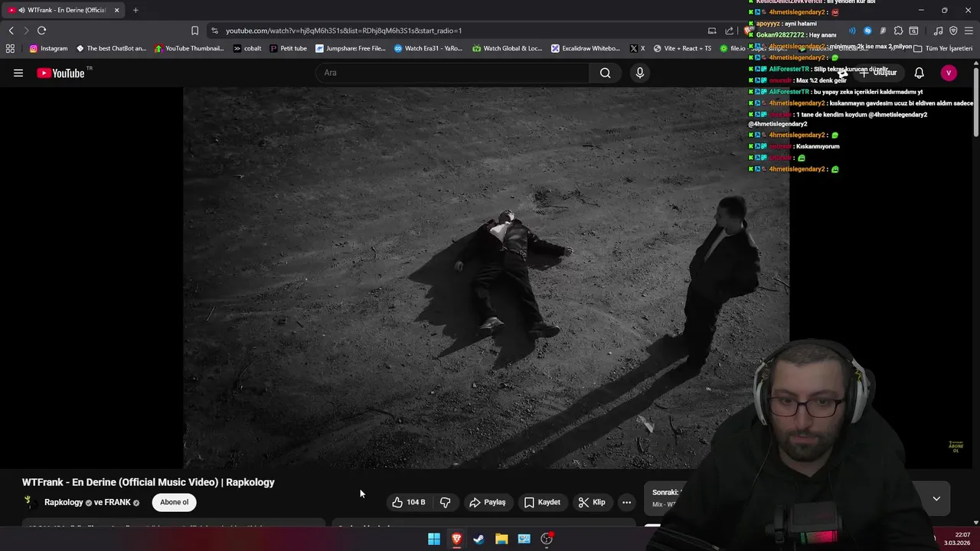
Task: Open the Petit tube bookmark
Action: [x=288, y=48]
